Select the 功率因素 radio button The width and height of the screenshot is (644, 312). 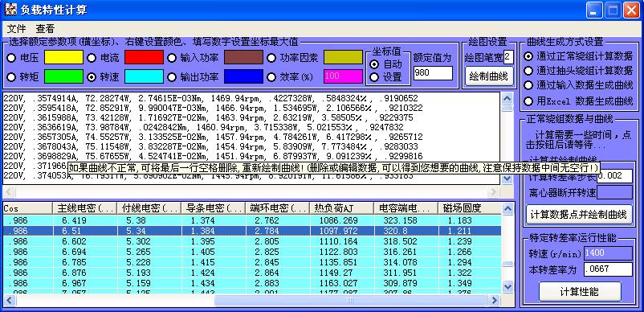coord(271,58)
